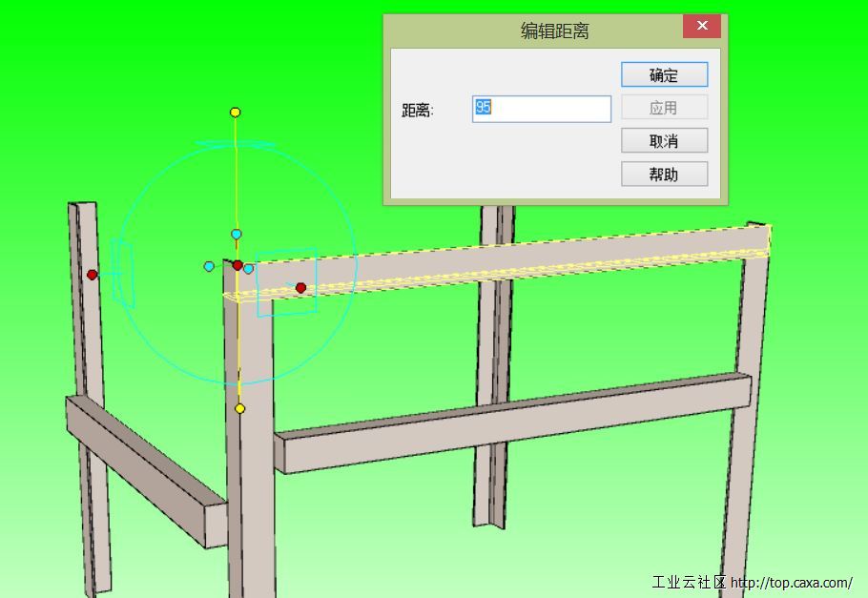This screenshot has width=868, height=598.
Task: Click the 距离 input field showing 95
Action: click(x=542, y=109)
